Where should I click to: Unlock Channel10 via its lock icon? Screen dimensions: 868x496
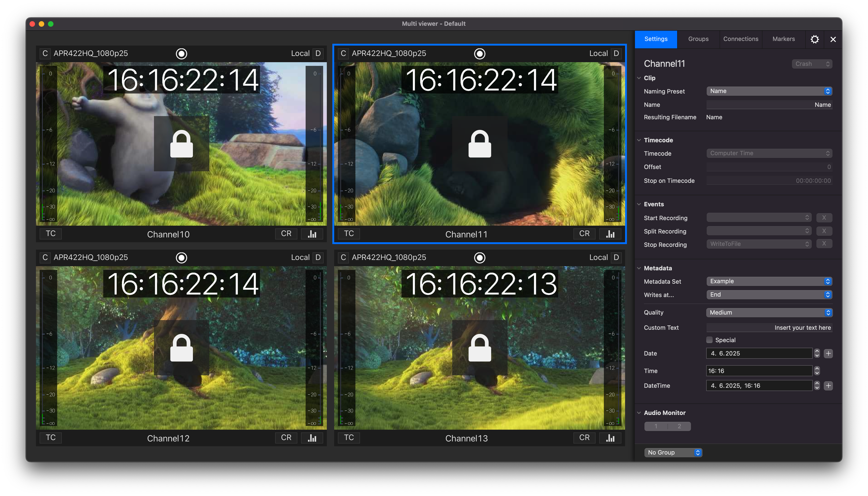click(x=181, y=143)
